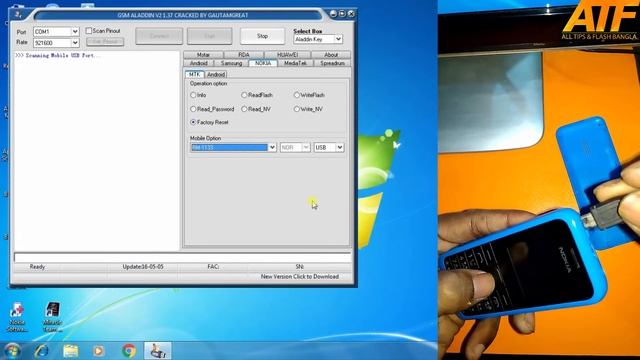Launch Google Chrome from taskbar
This screenshot has height=360, width=640.
[129, 351]
